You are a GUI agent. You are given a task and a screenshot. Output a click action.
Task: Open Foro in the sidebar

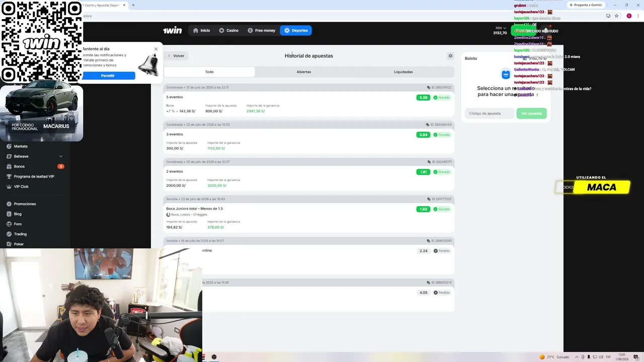point(18,224)
